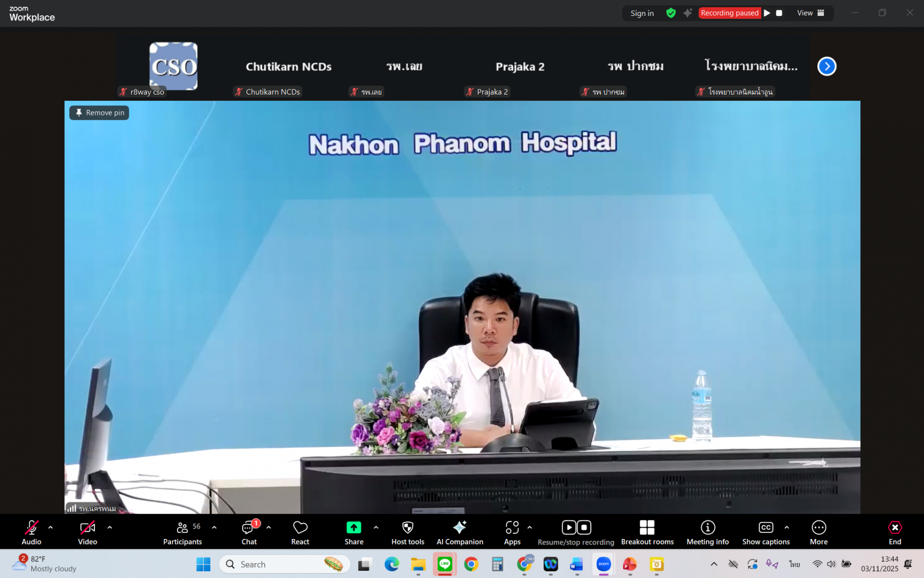Resume the paused recording
The width and height of the screenshot is (924, 578).
click(767, 13)
